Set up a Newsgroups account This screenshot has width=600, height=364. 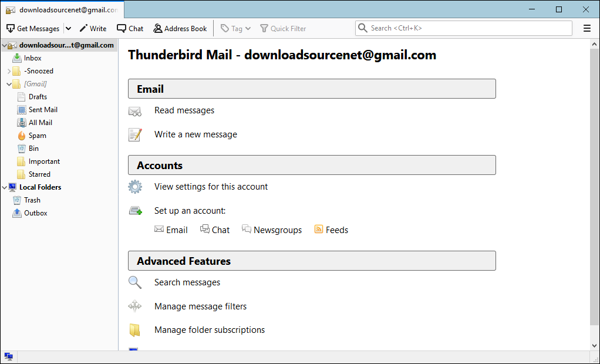272,230
